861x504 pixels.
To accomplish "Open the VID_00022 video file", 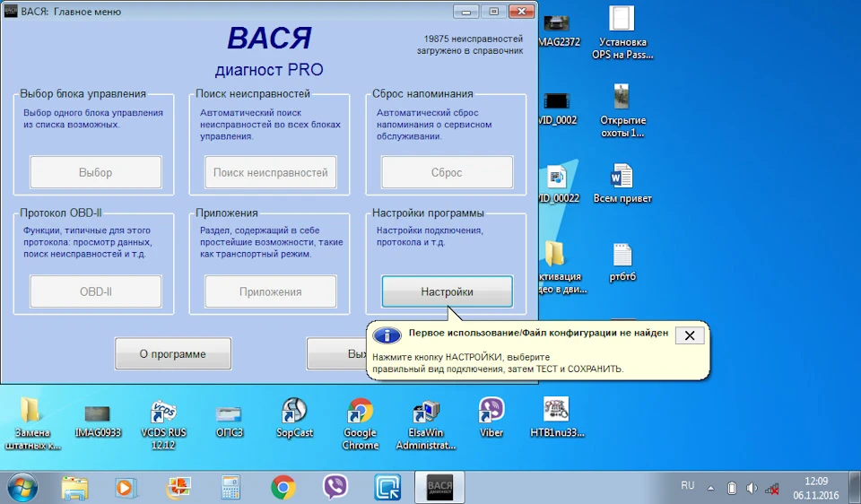I will pos(558,184).
